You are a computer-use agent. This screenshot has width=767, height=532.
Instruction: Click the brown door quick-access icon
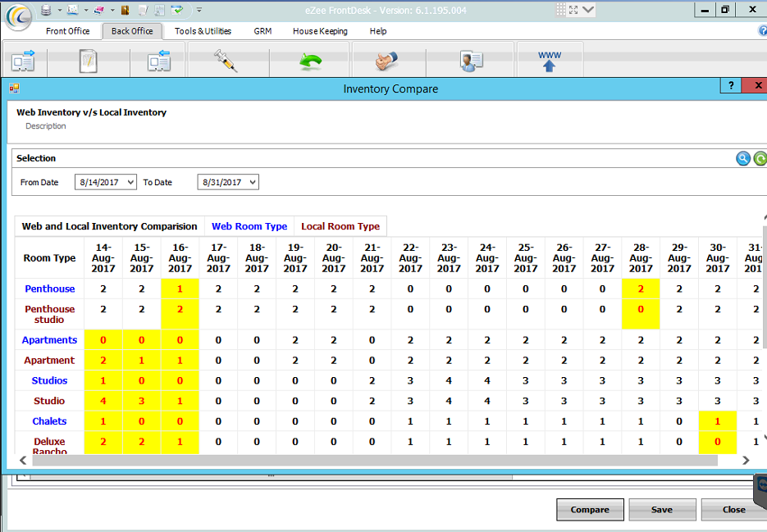[125, 10]
